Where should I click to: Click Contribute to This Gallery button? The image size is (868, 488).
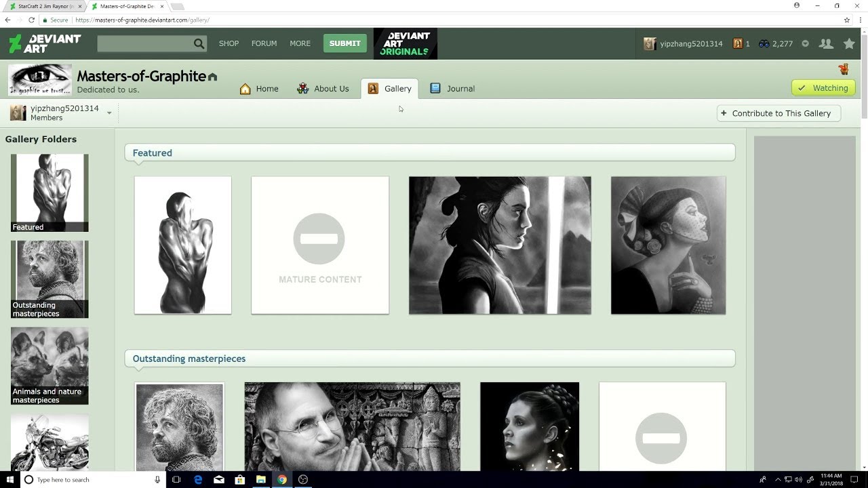(778, 113)
